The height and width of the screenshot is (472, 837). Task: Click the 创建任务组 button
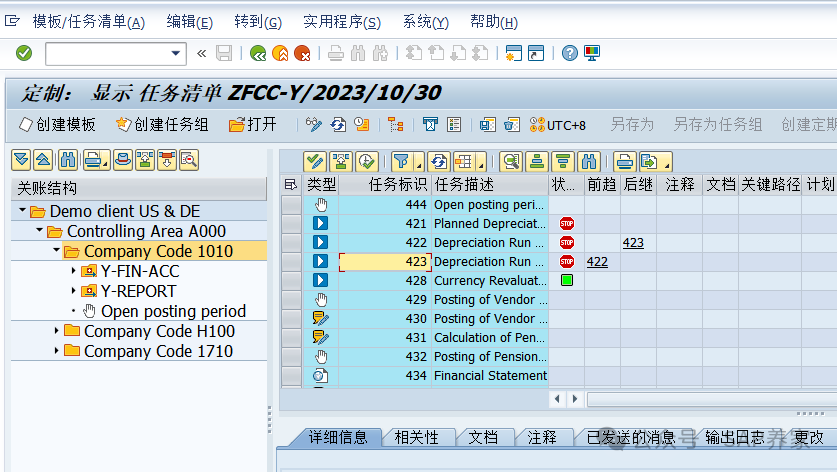[x=162, y=124]
